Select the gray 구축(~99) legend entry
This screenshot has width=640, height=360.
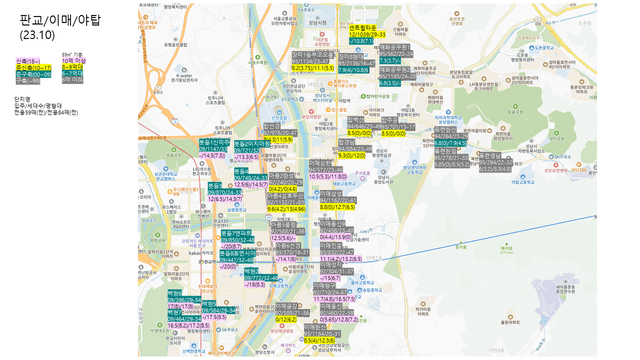pos(28,81)
